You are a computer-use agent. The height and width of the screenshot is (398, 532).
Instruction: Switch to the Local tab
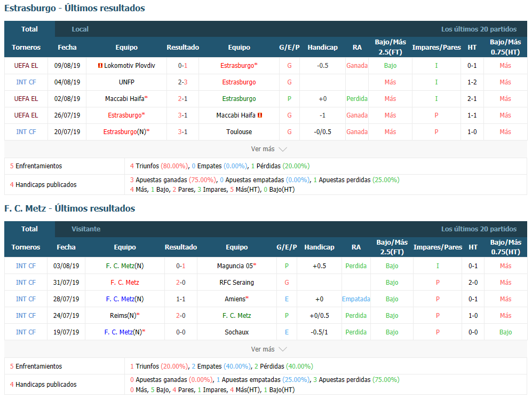click(x=80, y=29)
